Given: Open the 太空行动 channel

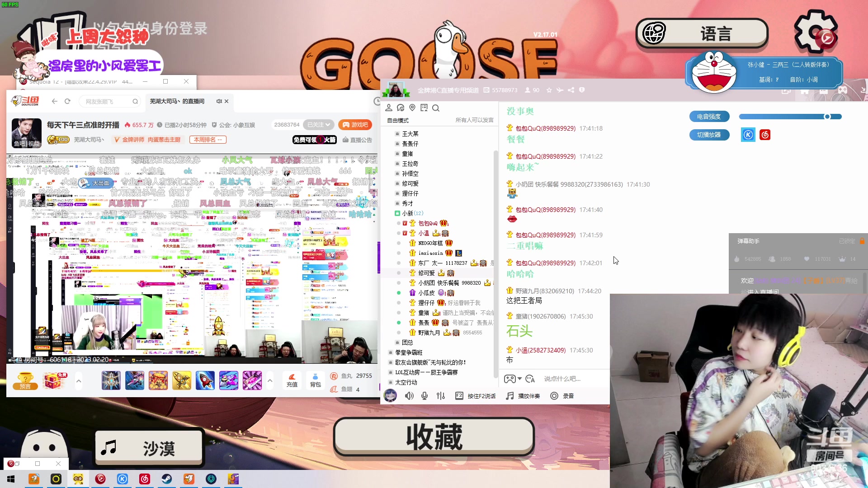Looking at the screenshot, I should 406,382.
